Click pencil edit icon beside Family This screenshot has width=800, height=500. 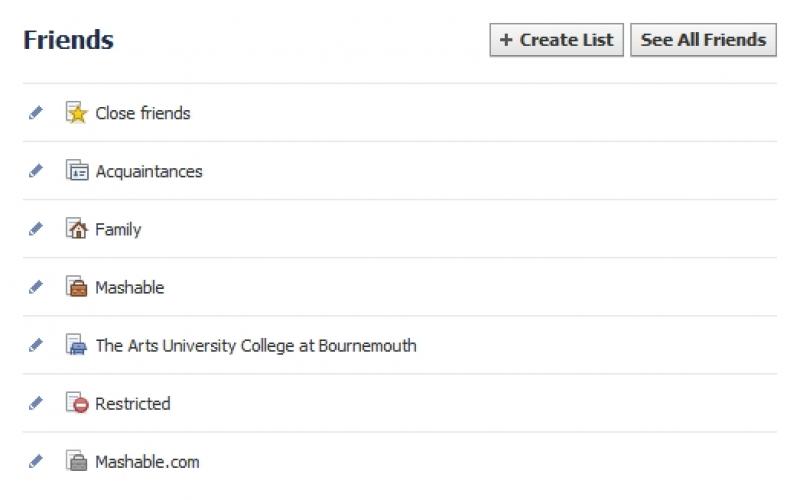point(36,229)
